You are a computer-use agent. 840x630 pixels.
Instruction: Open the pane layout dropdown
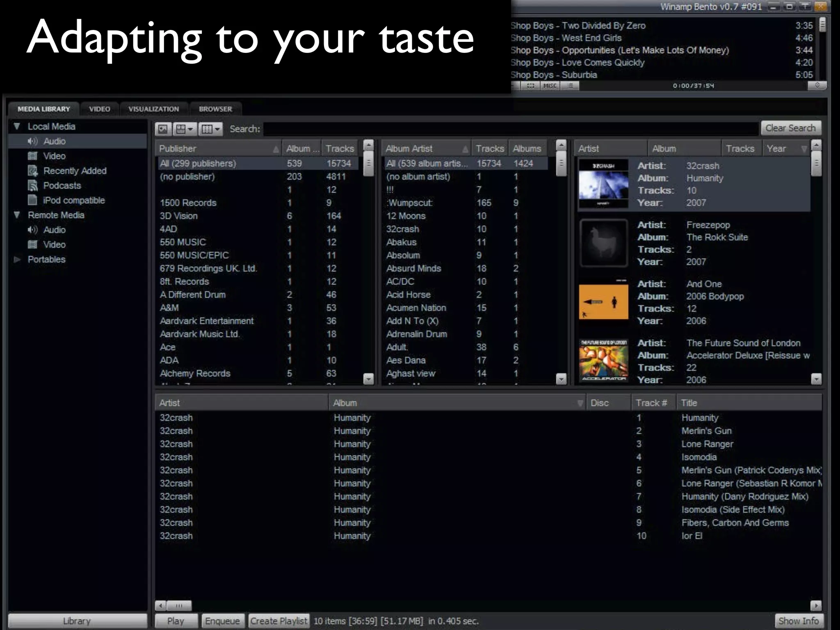[185, 129]
